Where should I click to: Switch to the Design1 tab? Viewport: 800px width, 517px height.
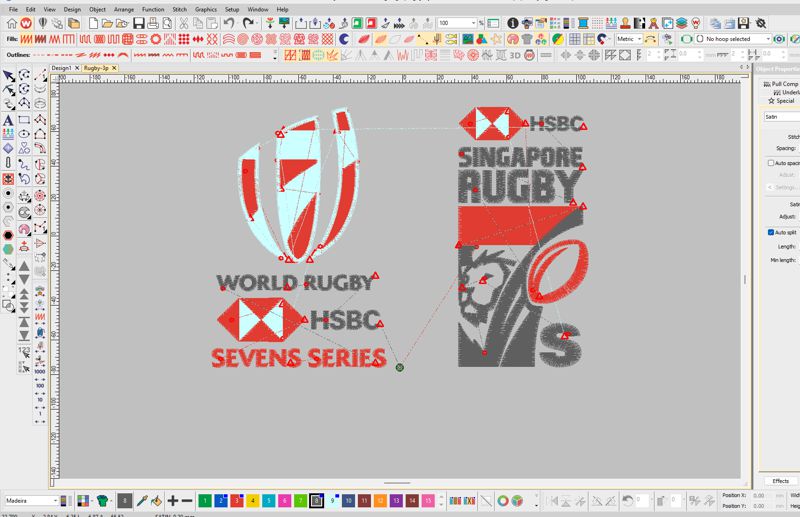[x=61, y=68]
